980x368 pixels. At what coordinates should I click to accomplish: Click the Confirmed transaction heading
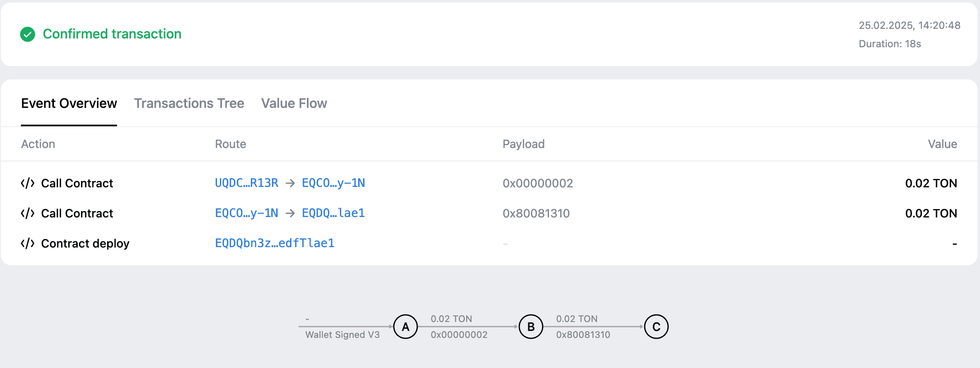[112, 34]
